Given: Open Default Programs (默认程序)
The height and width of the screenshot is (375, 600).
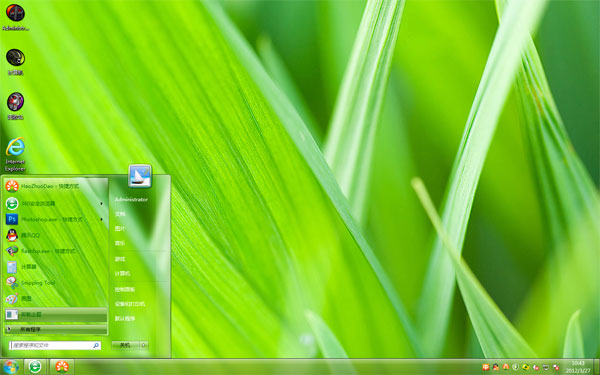Looking at the screenshot, I should (x=125, y=318).
